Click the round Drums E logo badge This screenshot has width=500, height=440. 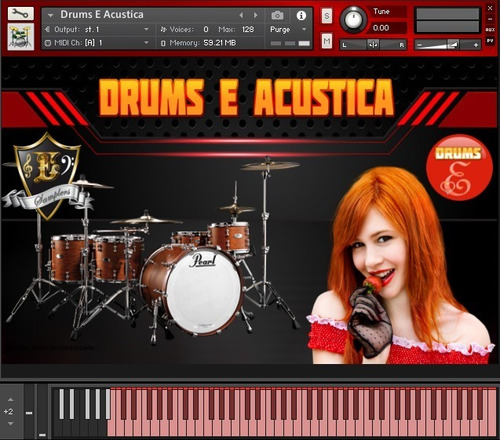[459, 167]
